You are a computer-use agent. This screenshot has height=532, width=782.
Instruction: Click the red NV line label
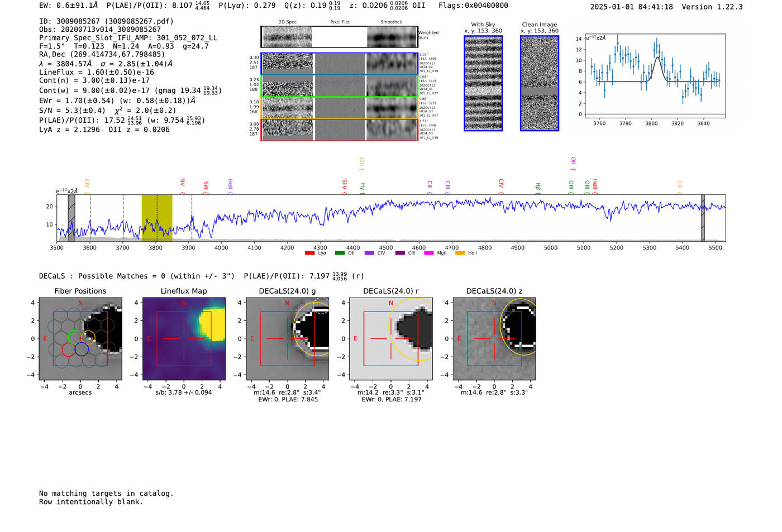pyautogui.click(x=183, y=185)
